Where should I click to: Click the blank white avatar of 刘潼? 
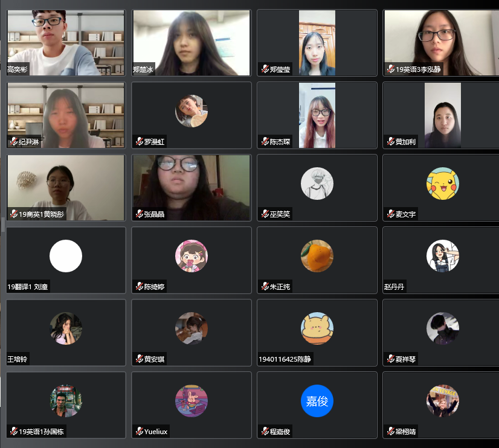click(66, 256)
